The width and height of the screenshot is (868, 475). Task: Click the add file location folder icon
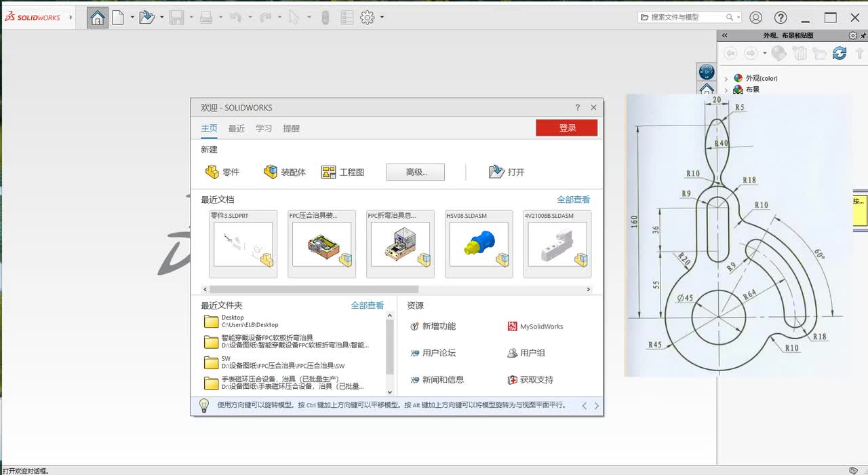(x=819, y=53)
